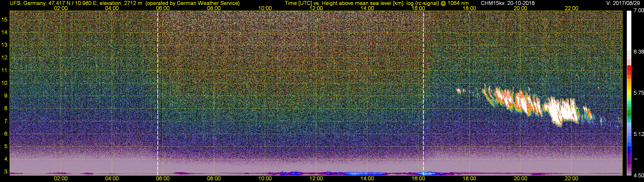The height and width of the screenshot is (182, 644).
Task: Click the top axis time label 04:00
Action: tap(112, 8)
